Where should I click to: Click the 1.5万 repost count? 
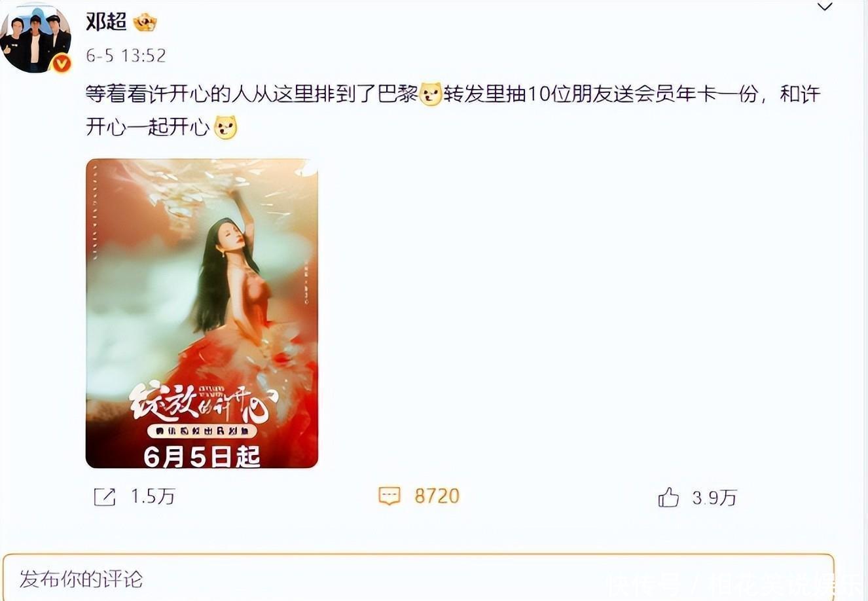click(x=153, y=497)
